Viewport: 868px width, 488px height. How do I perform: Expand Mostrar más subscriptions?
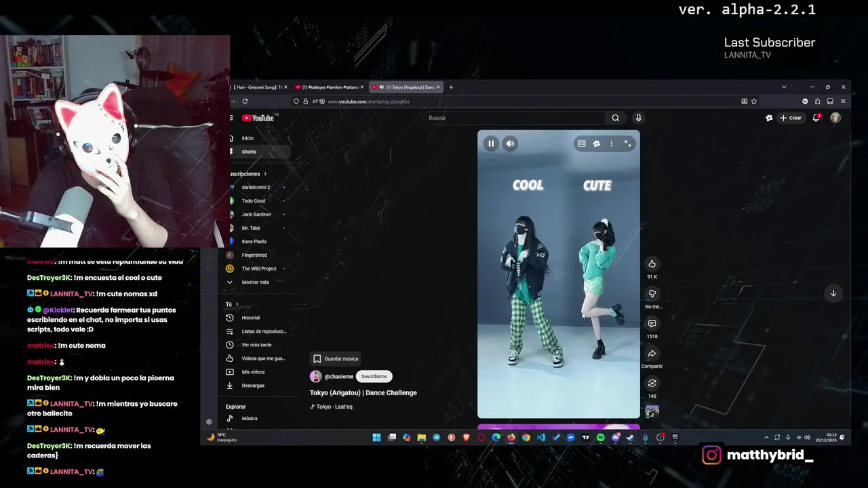(x=255, y=282)
